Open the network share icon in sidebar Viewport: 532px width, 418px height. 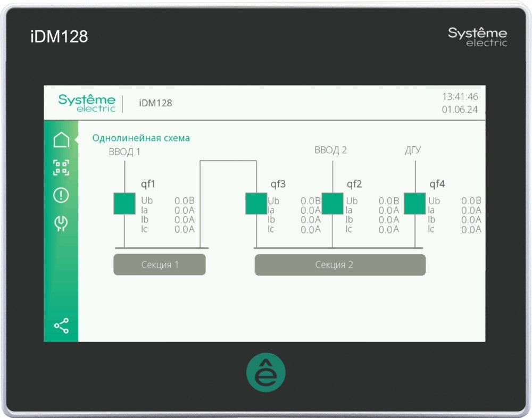point(61,325)
